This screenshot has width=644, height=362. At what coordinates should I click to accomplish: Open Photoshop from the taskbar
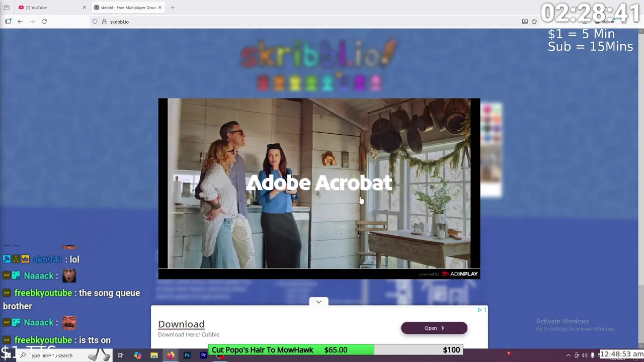[x=187, y=355]
